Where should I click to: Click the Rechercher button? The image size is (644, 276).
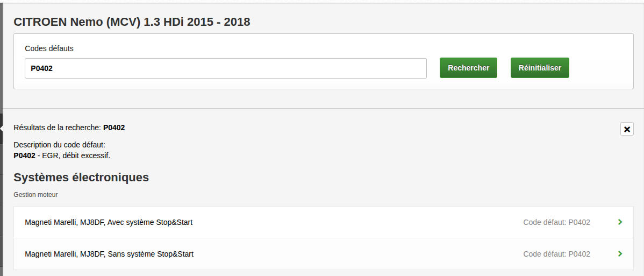pyautogui.click(x=468, y=68)
